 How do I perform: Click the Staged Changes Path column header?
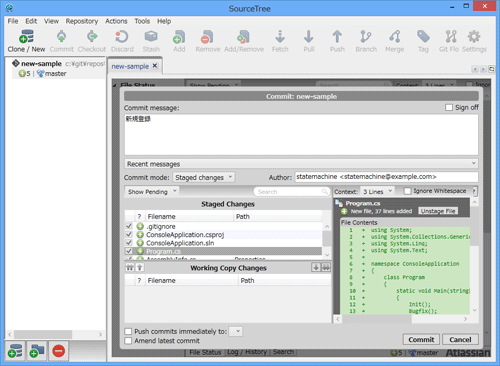pyautogui.click(x=278, y=216)
